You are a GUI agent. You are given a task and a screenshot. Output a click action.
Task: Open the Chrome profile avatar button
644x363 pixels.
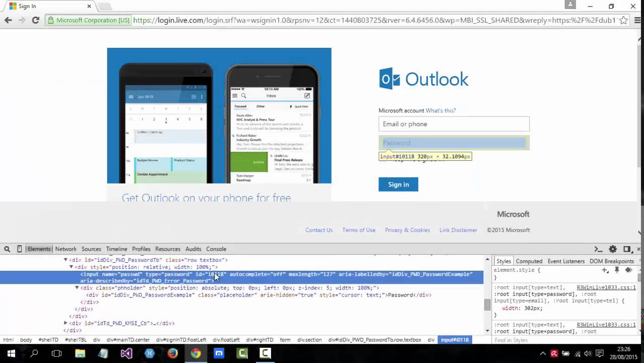[x=570, y=5]
